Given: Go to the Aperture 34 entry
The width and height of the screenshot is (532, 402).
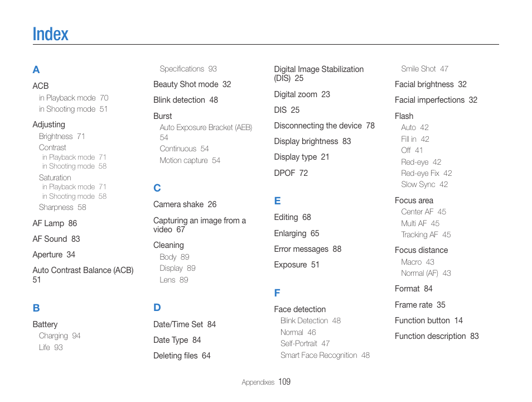Looking at the screenshot, I should pos(54,255).
